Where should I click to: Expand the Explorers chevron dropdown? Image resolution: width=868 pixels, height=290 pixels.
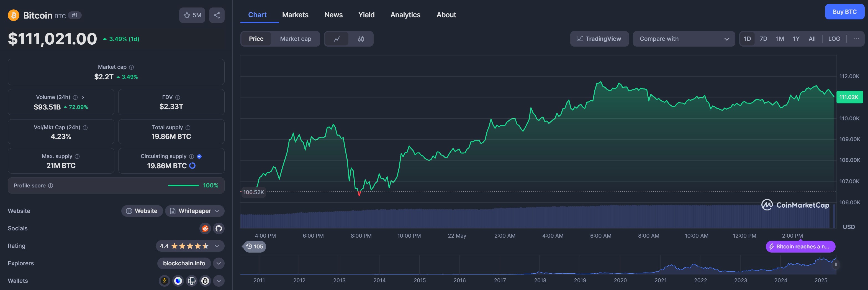(x=219, y=263)
